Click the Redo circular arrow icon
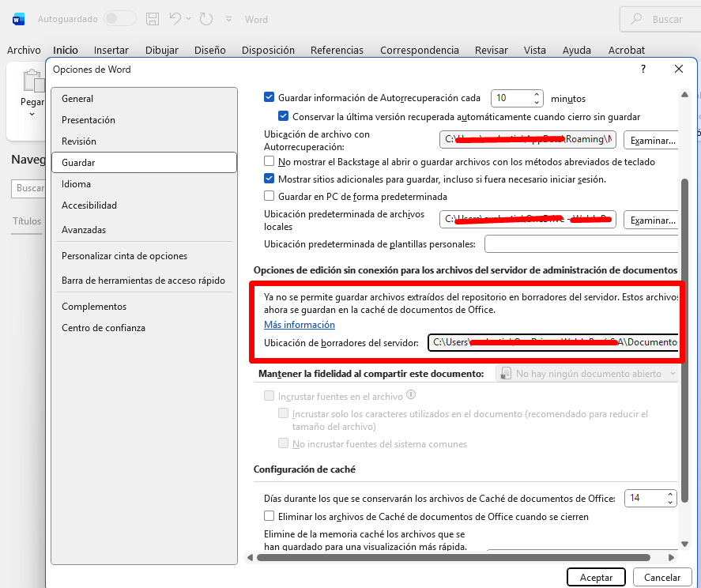 [205, 19]
